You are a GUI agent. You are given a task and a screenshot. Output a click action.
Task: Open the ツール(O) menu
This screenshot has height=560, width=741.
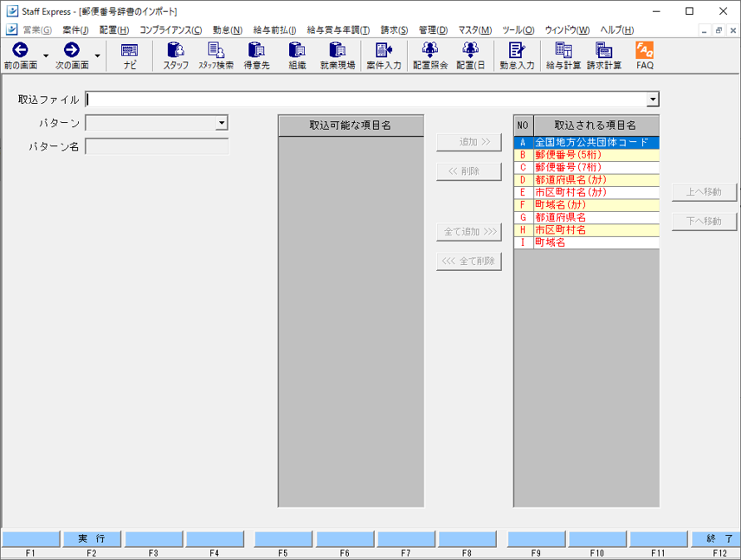518,29
